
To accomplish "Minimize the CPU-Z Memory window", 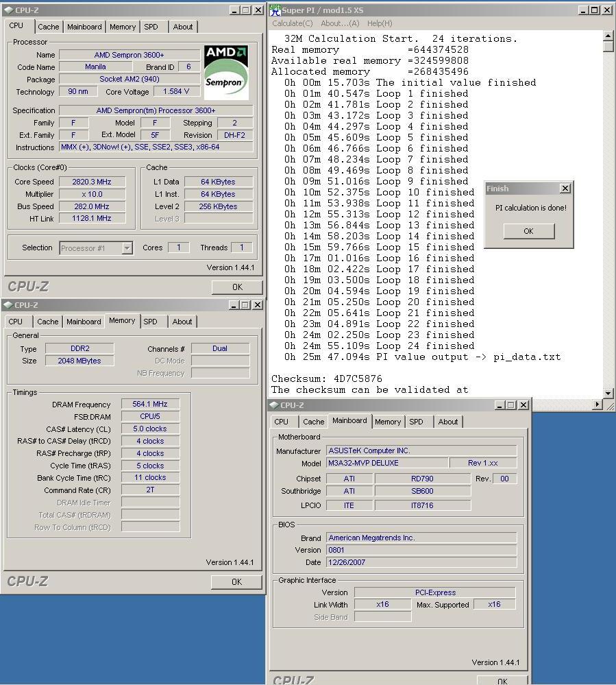I will pyautogui.click(x=234, y=304).
